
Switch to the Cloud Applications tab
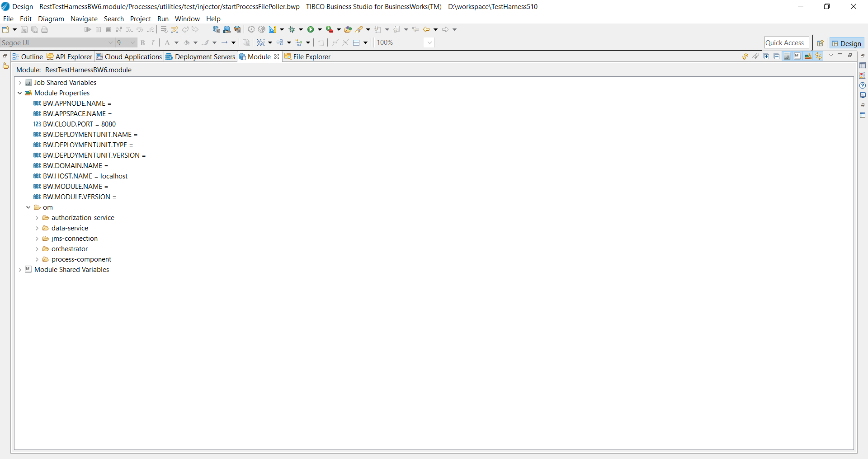pyautogui.click(x=129, y=57)
